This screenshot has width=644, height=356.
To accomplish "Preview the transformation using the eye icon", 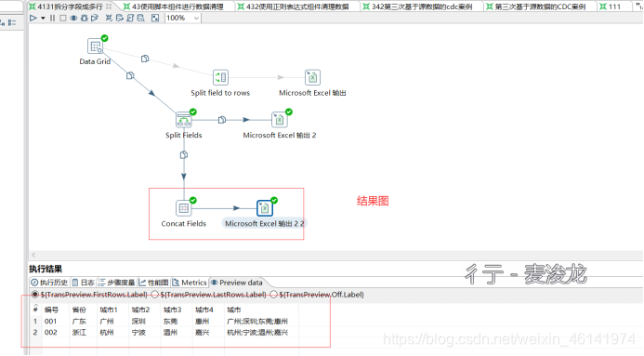I will 73,18.
